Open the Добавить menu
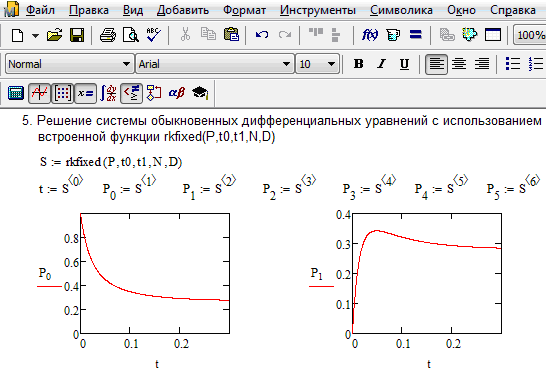Image resolution: width=546 pixels, height=369 pixels. click(x=183, y=10)
